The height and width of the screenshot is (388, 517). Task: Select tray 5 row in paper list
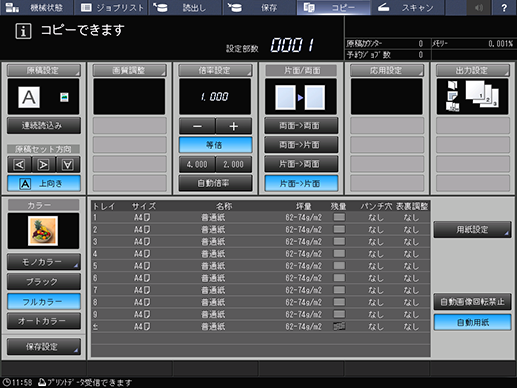(x=260, y=266)
